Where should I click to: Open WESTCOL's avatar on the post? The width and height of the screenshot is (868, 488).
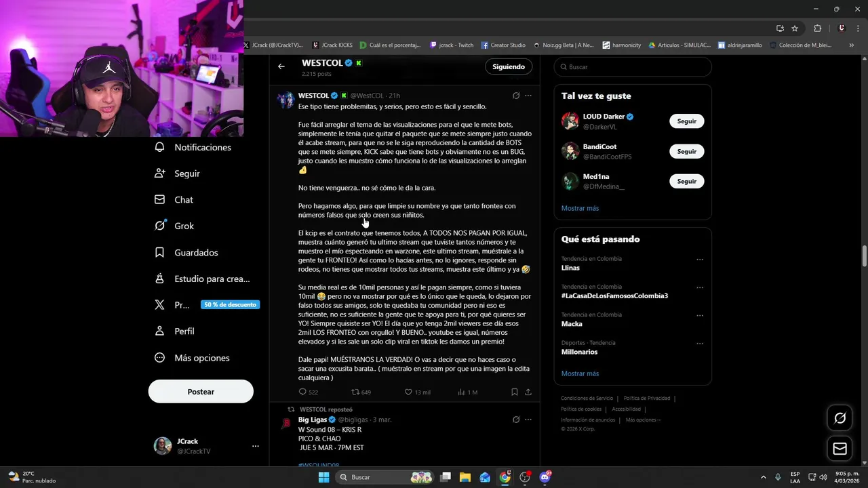[285, 100]
